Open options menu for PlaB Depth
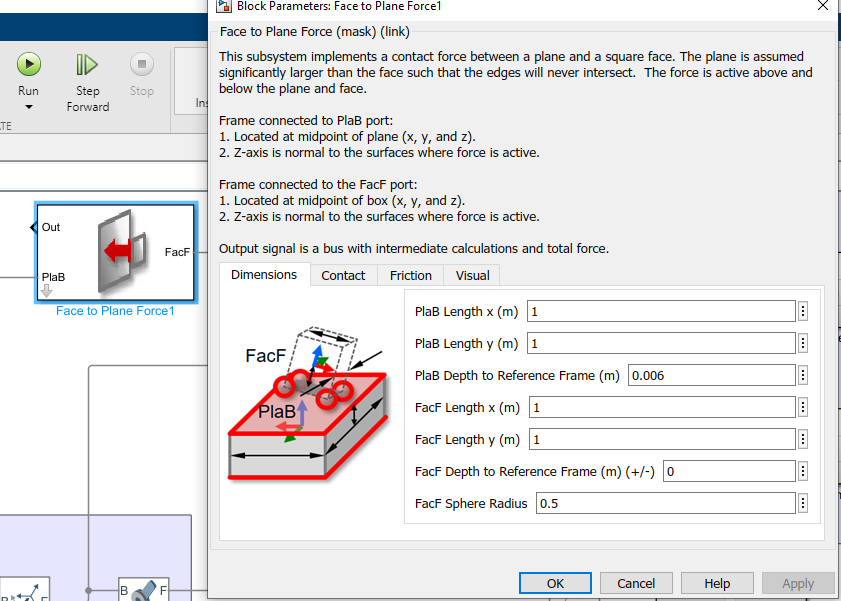This screenshot has width=841, height=601. (803, 375)
